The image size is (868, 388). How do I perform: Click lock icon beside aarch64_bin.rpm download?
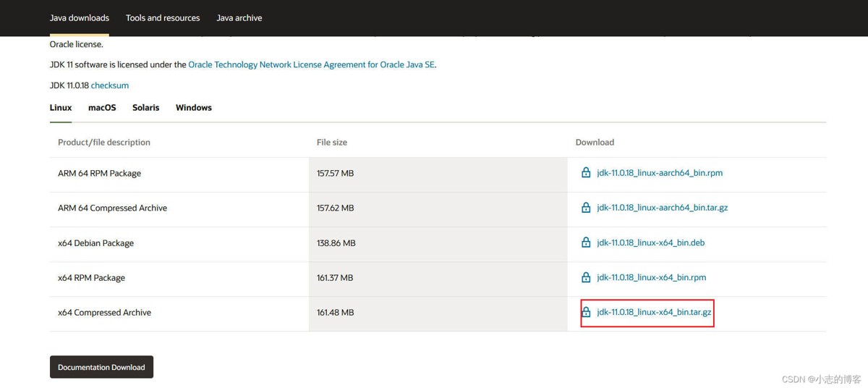pyautogui.click(x=586, y=173)
